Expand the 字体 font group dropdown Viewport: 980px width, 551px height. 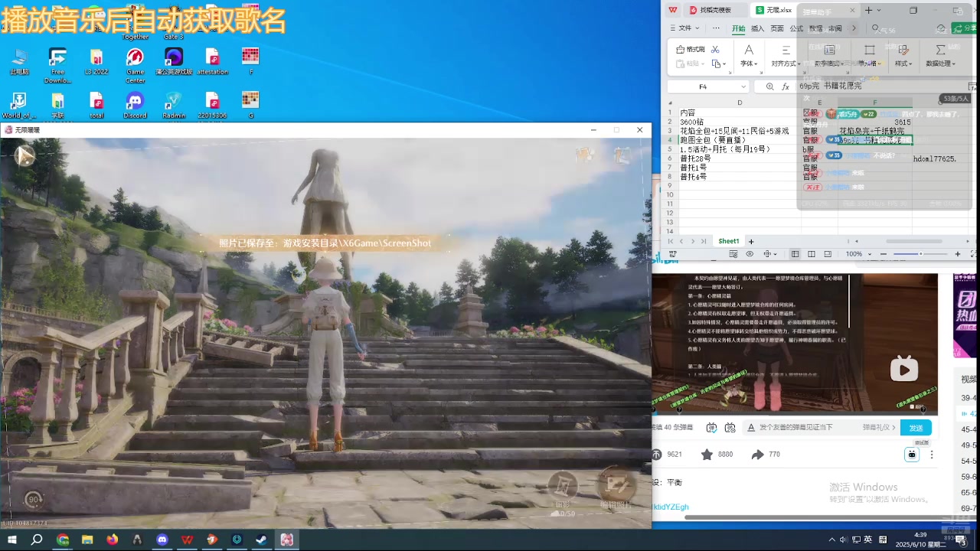(x=749, y=64)
